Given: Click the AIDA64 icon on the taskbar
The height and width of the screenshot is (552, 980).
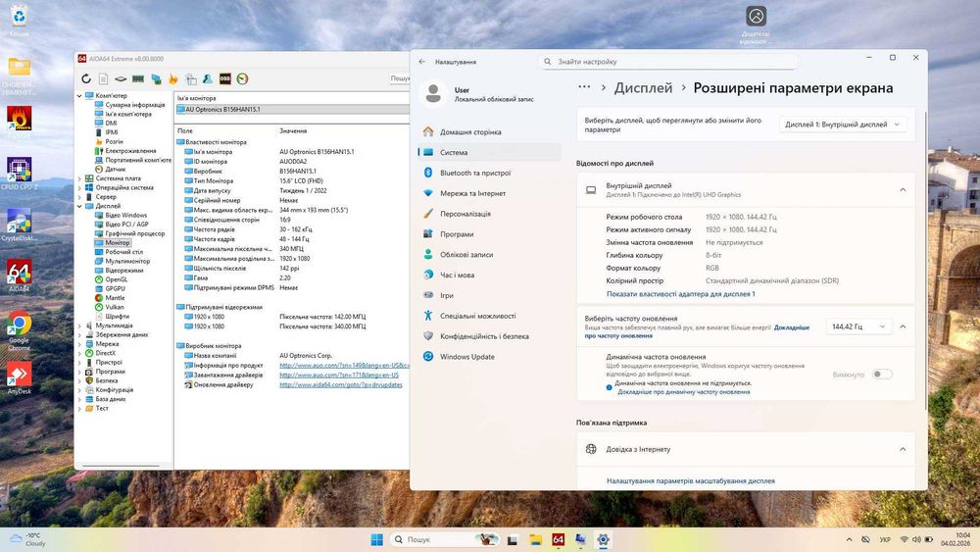Looking at the screenshot, I should click(x=559, y=539).
